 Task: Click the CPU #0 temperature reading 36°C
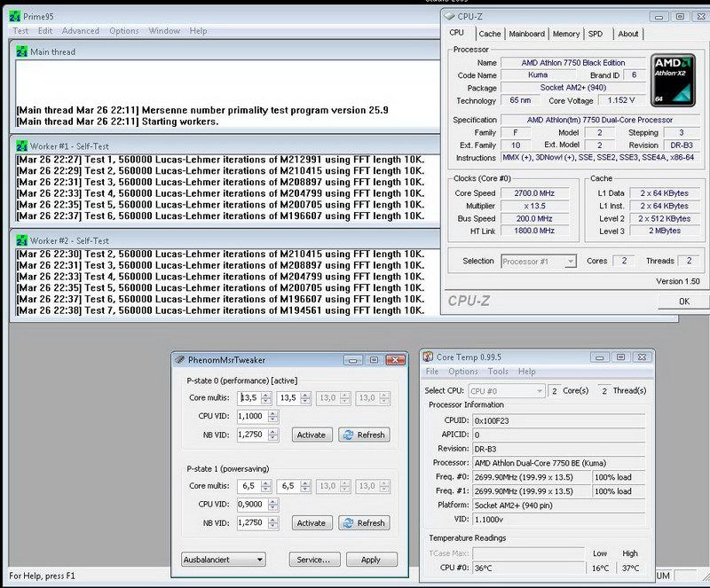pyautogui.click(x=528, y=568)
